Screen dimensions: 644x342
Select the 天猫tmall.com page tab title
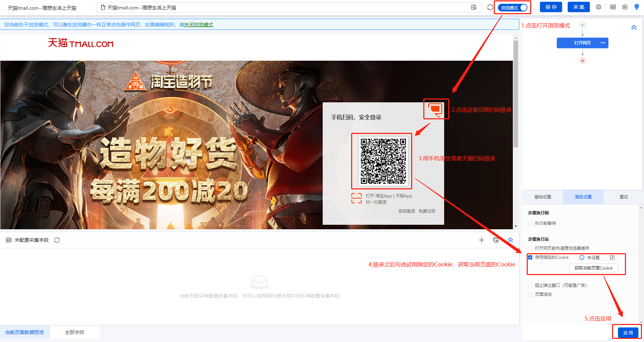click(42, 8)
